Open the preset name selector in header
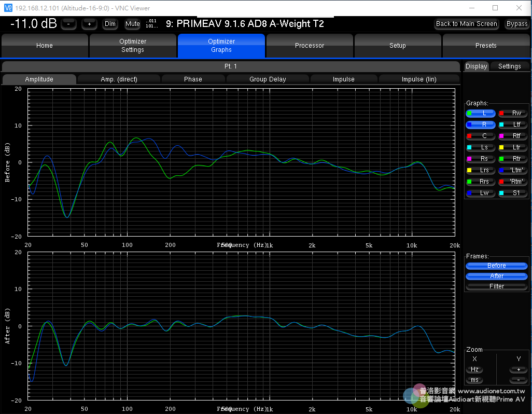This screenshot has height=414, width=532. pyautogui.click(x=245, y=24)
